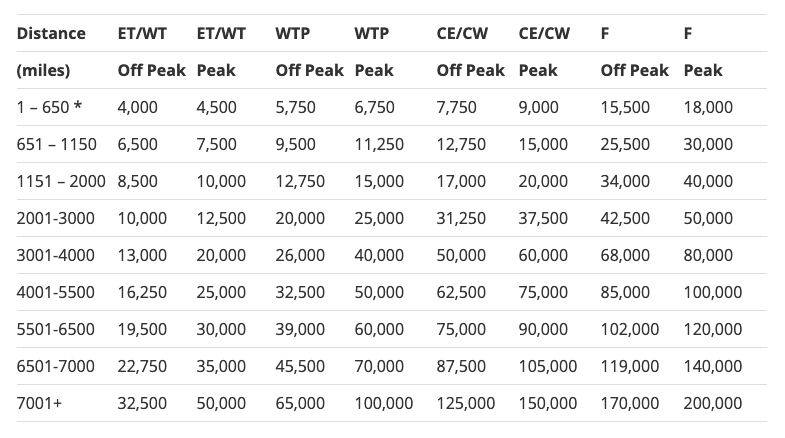Click the 4001-5500 distance label
The image size is (785, 438).
point(56,292)
